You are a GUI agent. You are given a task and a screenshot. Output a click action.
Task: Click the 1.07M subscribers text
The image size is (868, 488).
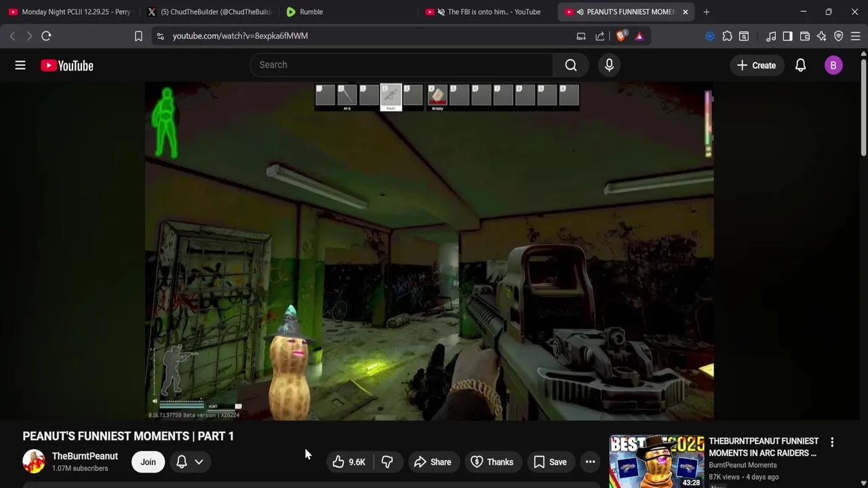[x=80, y=468]
